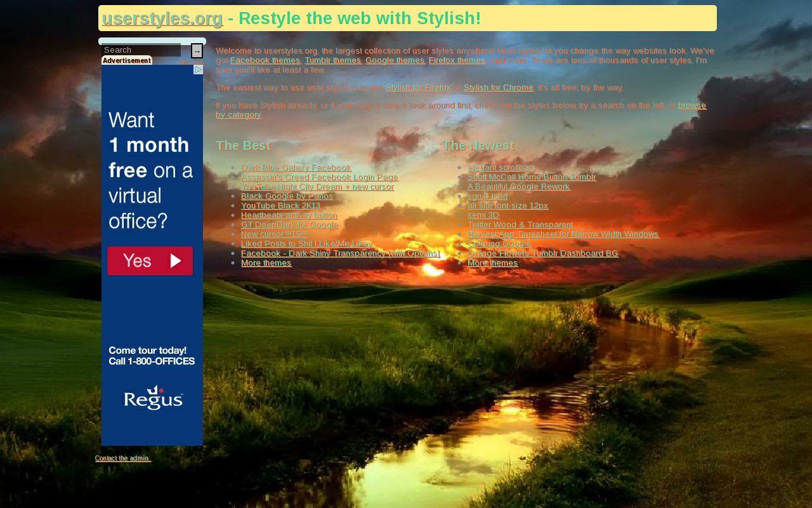Open Dark Blue Galaxy Facebook style
This screenshot has height=508, width=812.
click(296, 168)
